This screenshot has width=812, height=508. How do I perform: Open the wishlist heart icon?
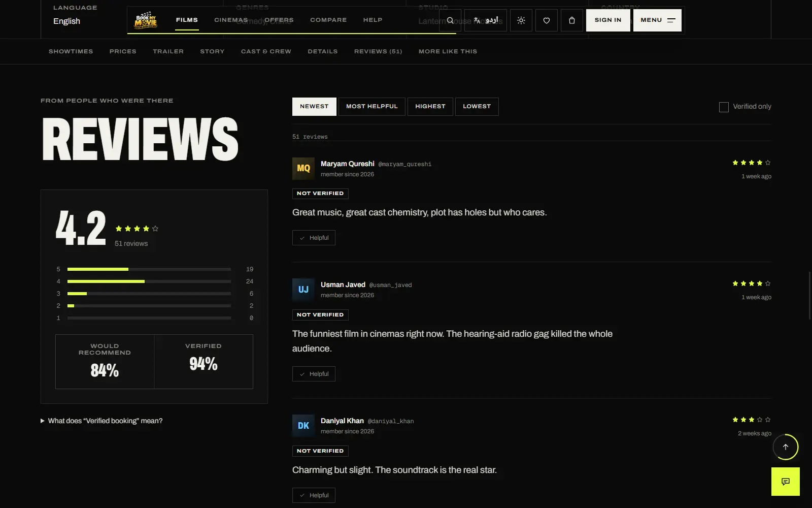click(547, 20)
